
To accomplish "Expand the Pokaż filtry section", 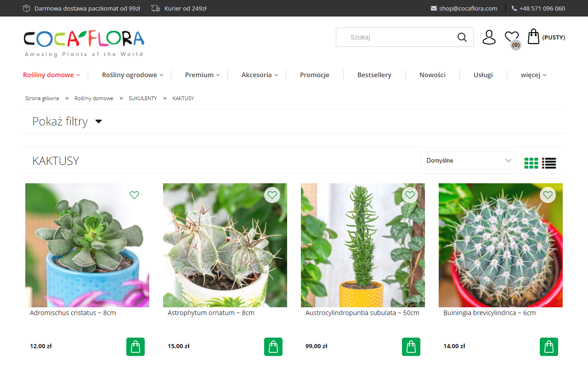I will [x=67, y=122].
